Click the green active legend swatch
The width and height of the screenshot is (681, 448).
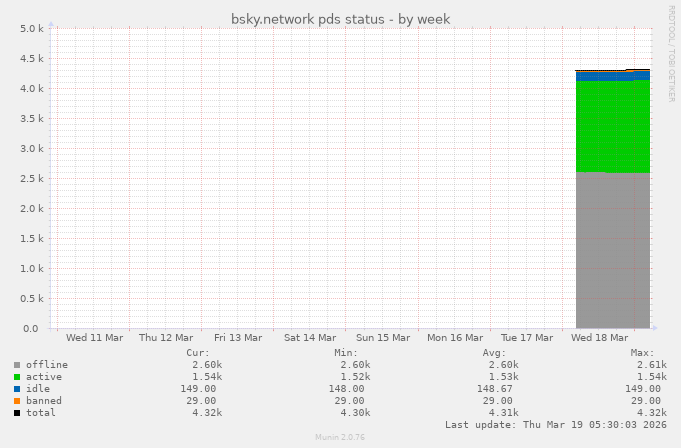(x=17, y=377)
